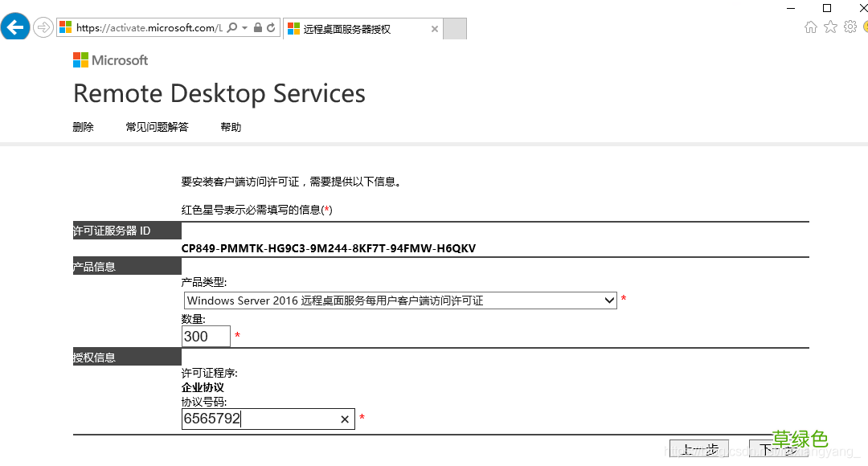Viewport: 868px width, 466px height.
Task: Click the 帮助 link
Action: tap(230, 126)
